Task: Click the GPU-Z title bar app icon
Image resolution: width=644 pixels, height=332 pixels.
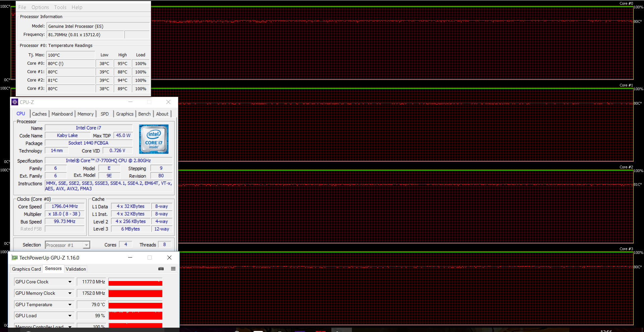Action: pyautogui.click(x=14, y=258)
